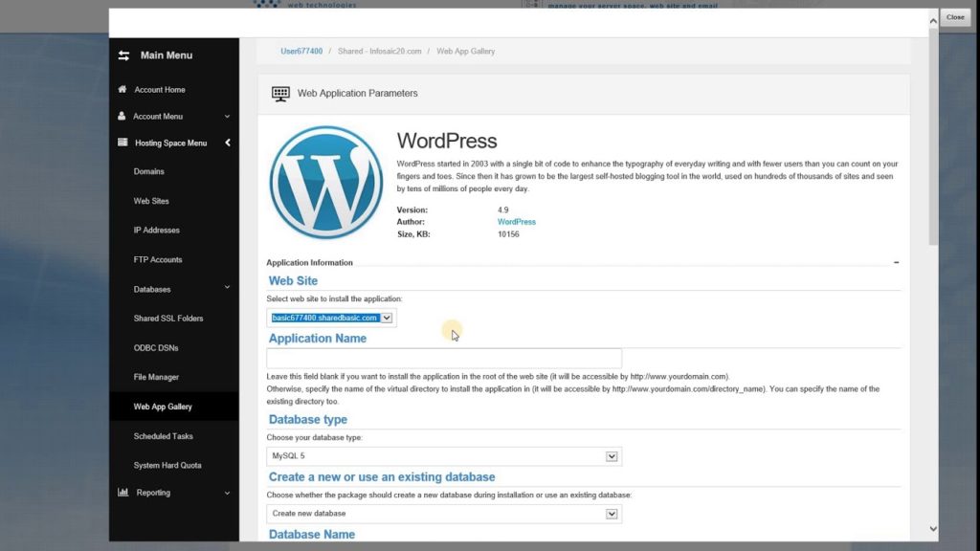This screenshot has height=551, width=980.
Task: Open the ODBC DSNs menu item
Action: pos(156,348)
